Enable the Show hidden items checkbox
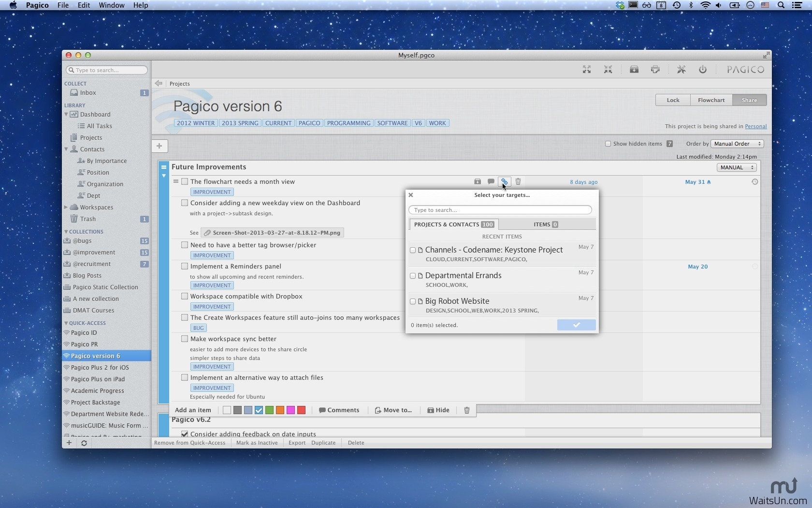Screen dimensions: 812x508 click(x=608, y=144)
